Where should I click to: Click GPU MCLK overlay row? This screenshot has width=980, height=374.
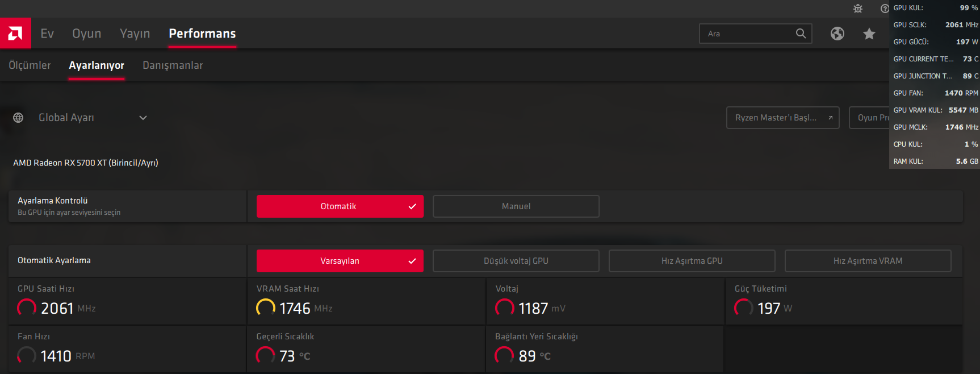click(x=935, y=127)
